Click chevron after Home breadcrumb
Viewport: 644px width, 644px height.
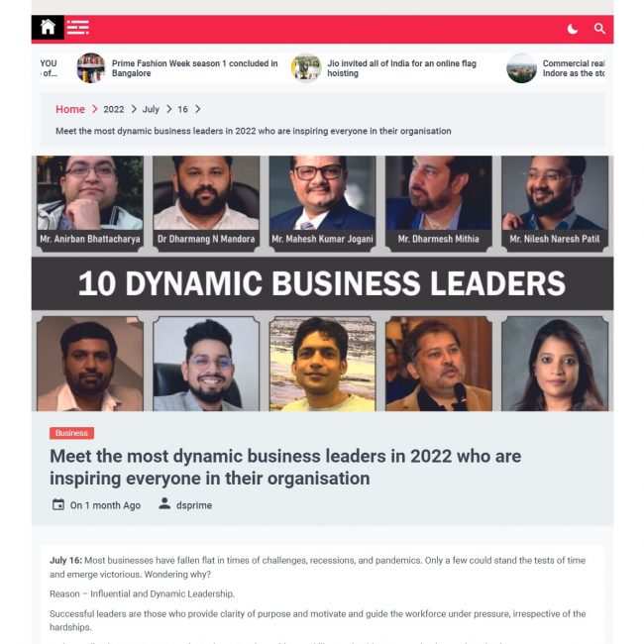94,109
